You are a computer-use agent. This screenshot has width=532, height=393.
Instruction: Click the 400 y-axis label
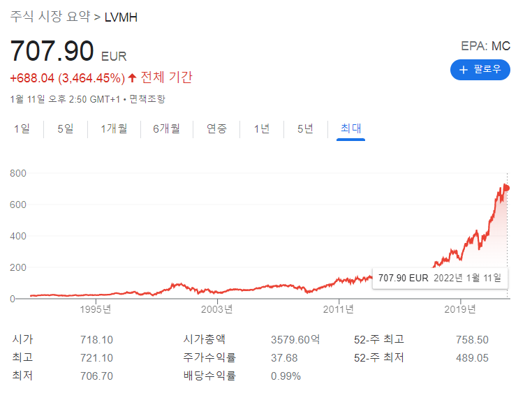[18, 236]
